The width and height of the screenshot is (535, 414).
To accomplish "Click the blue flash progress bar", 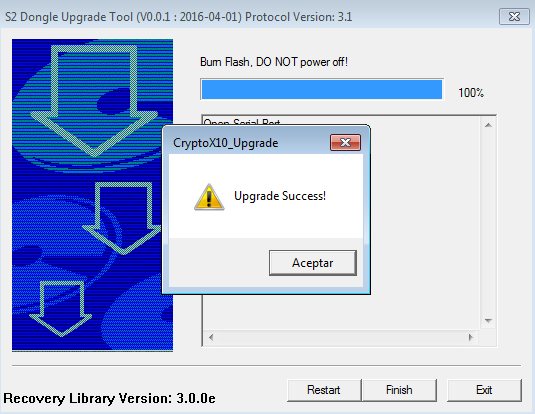I will 322,89.
